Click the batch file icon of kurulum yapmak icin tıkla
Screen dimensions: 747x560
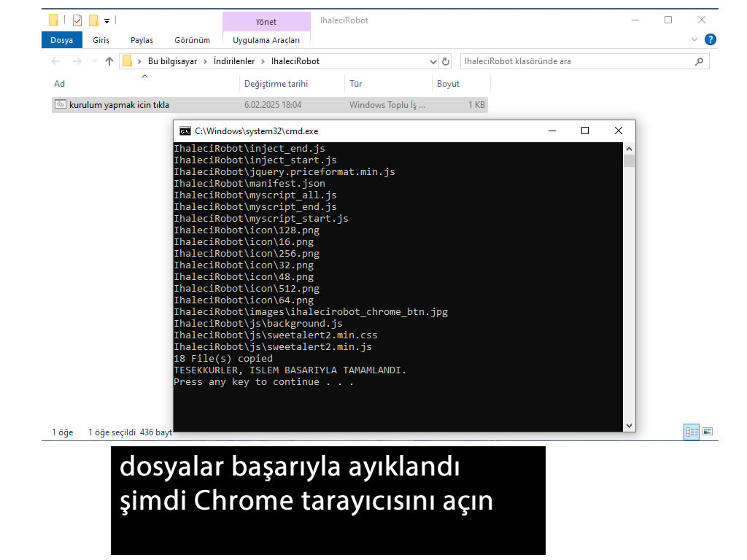point(61,104)
